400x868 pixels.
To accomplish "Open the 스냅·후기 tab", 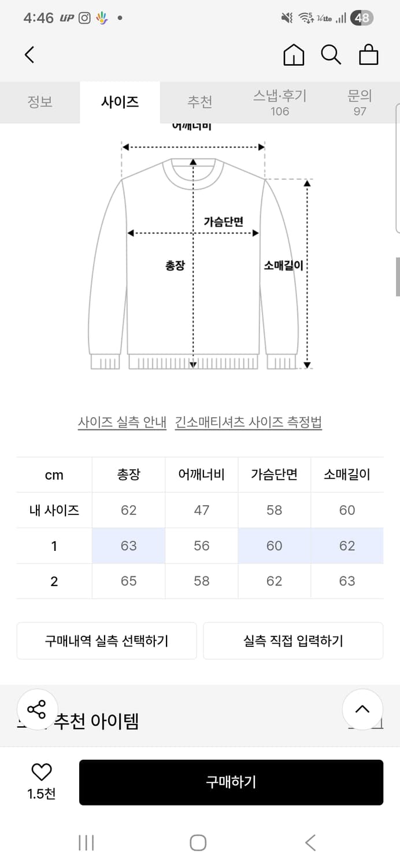I will click(x=280, y=102).
